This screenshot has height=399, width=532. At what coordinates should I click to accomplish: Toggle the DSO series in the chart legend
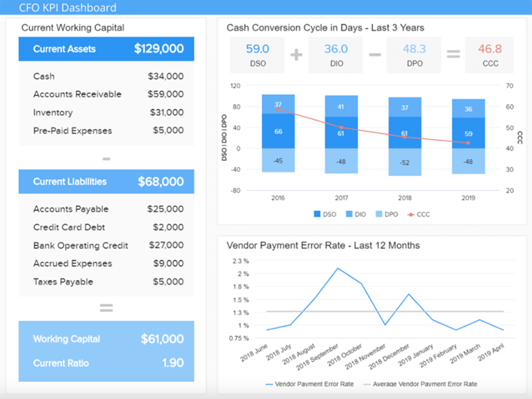[x=325, y=214]
